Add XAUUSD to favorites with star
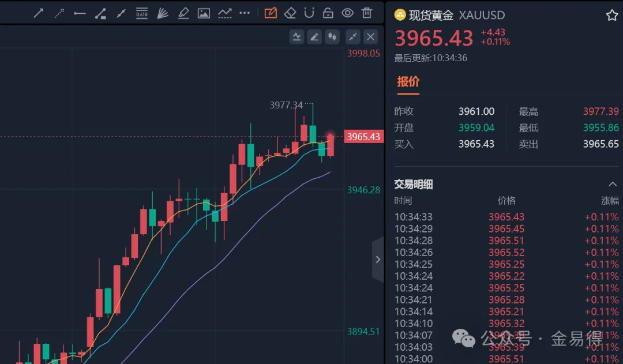Image resolution: width=623 pixels, height=364 pixels. click(611, 16)
